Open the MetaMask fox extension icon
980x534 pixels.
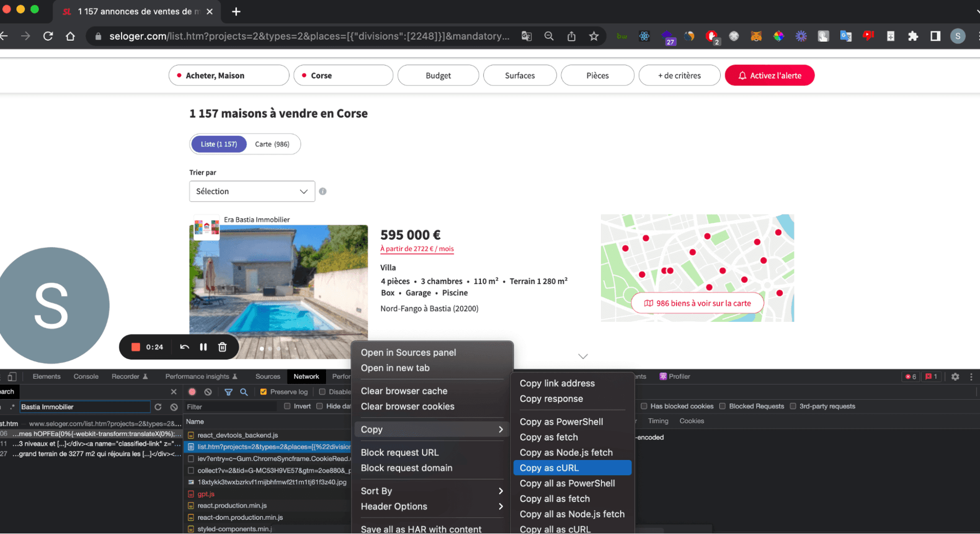(x=756, y=36)
